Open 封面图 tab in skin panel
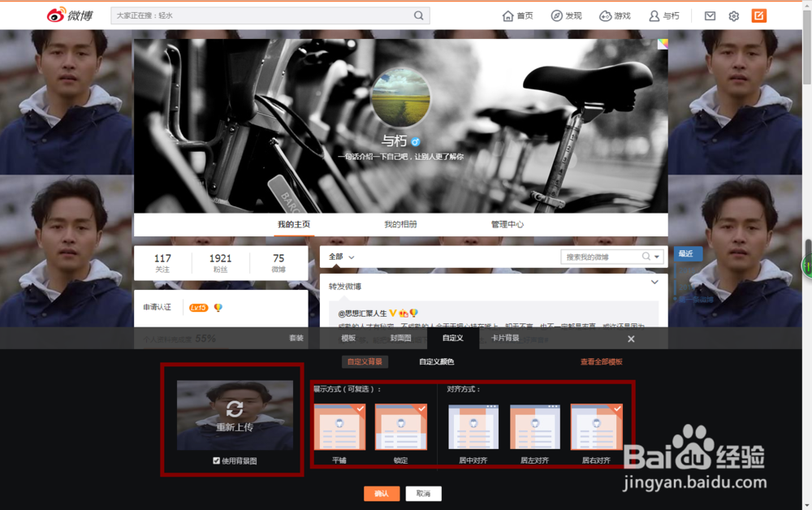Image resolution: width=812 pixels, height=510 pixels. pos(400,338)
